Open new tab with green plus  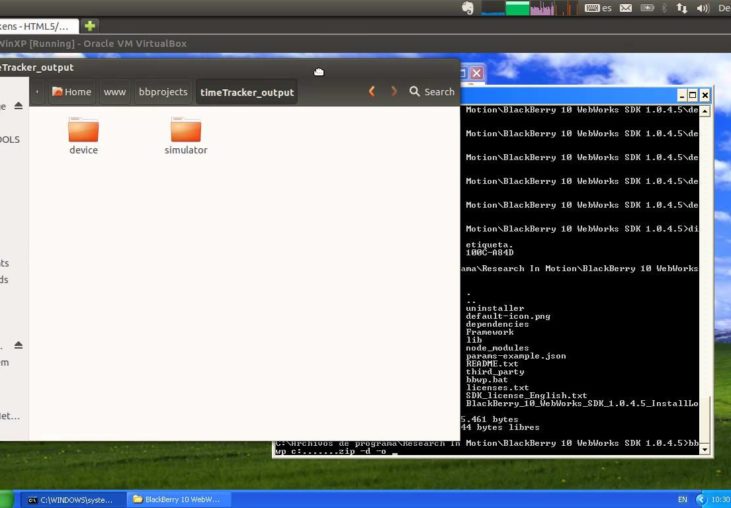90,25
